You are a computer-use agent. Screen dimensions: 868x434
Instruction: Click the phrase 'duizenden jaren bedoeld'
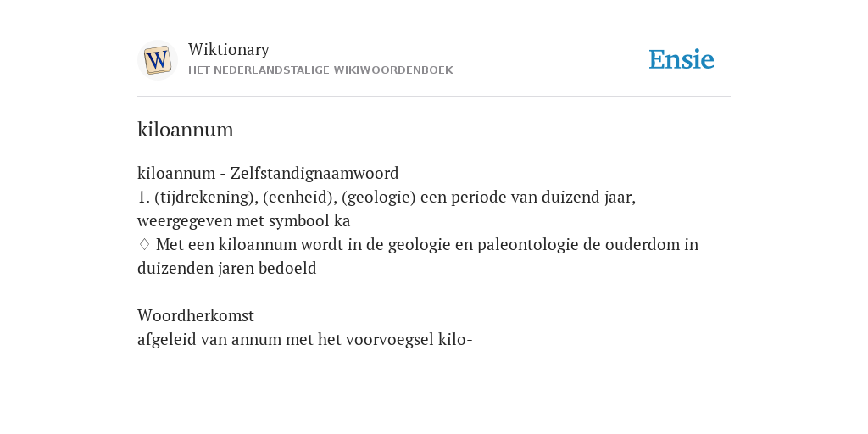pyautogui.click(x=227, y=269)
